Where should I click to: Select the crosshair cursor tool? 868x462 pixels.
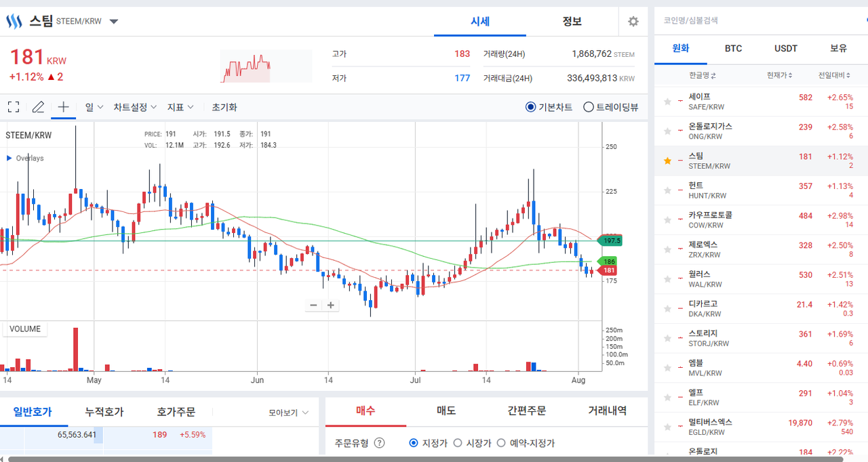click(64, 107)
